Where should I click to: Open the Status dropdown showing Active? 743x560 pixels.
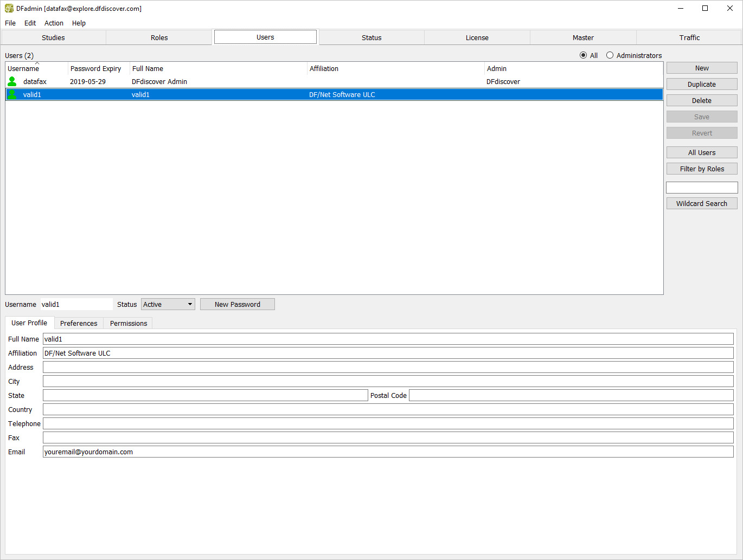(x=168, y=304)
